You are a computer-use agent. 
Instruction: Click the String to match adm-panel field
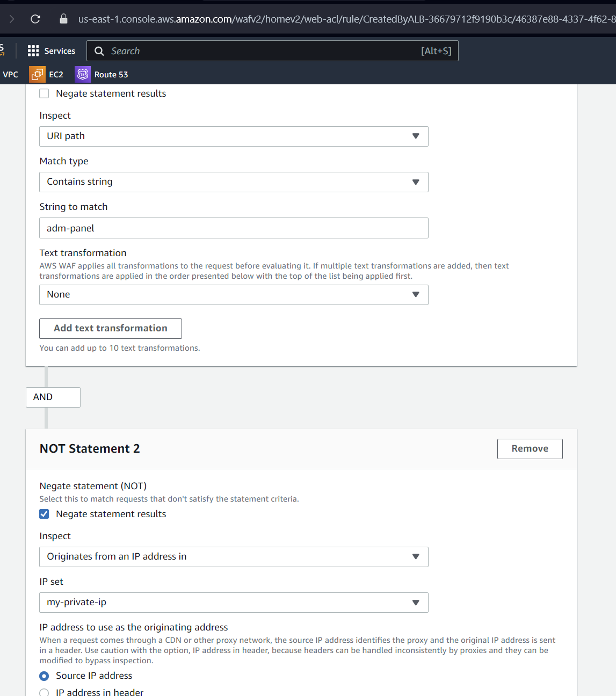coord(234,228)
